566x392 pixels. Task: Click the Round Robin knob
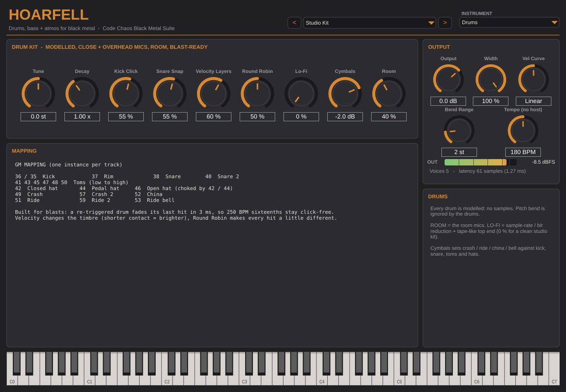point(258,93)
